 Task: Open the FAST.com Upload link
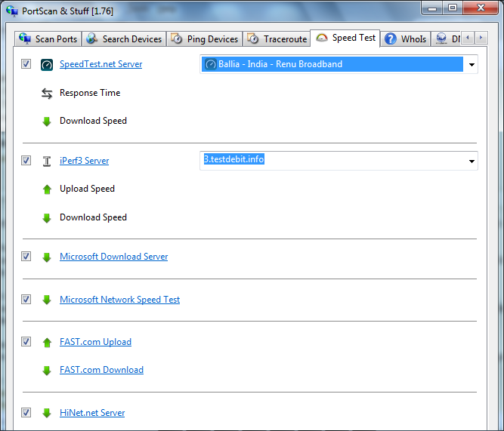click(x=95, y=342)
